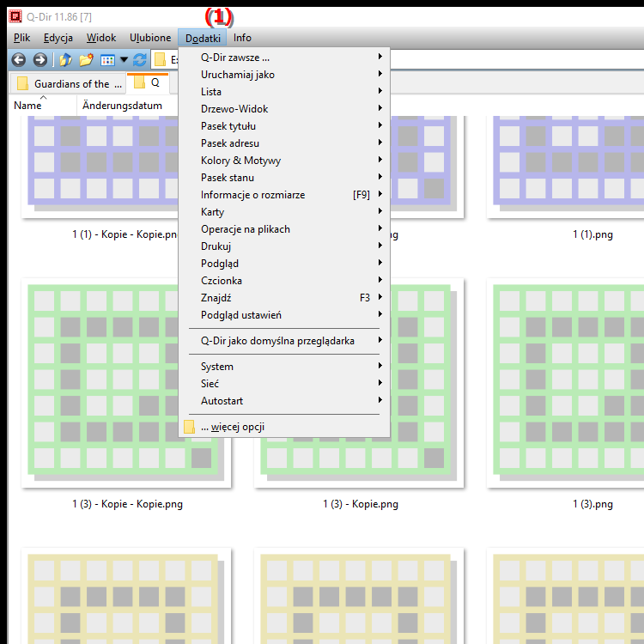
Task: Click the view mode grid icon
Action: point(107,60)
